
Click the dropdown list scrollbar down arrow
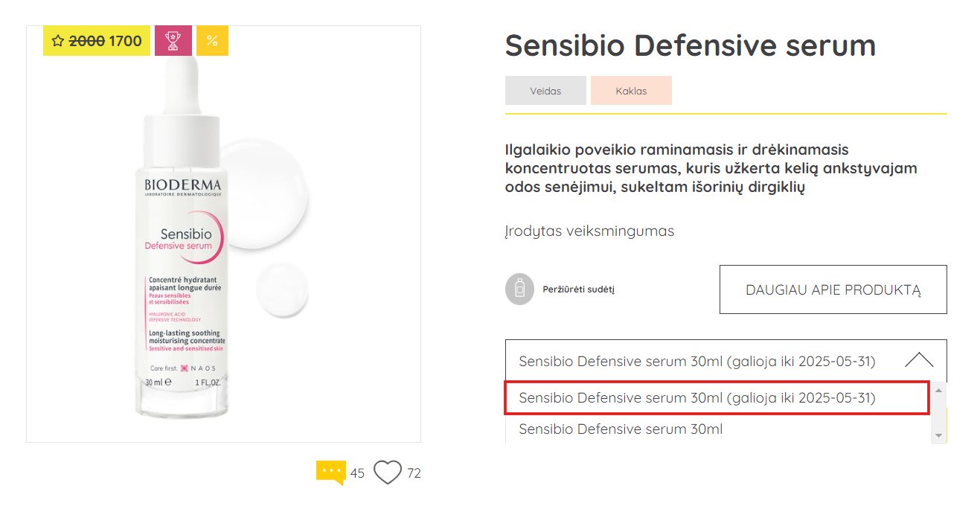[x=938, y=435]
